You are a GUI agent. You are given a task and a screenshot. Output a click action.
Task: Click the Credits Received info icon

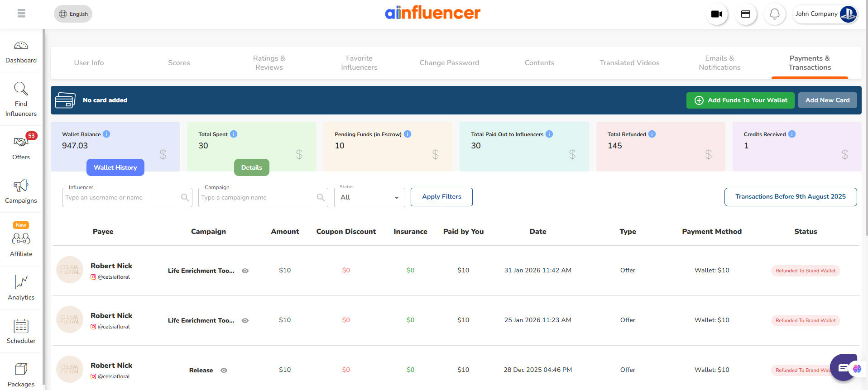point(792,134)
